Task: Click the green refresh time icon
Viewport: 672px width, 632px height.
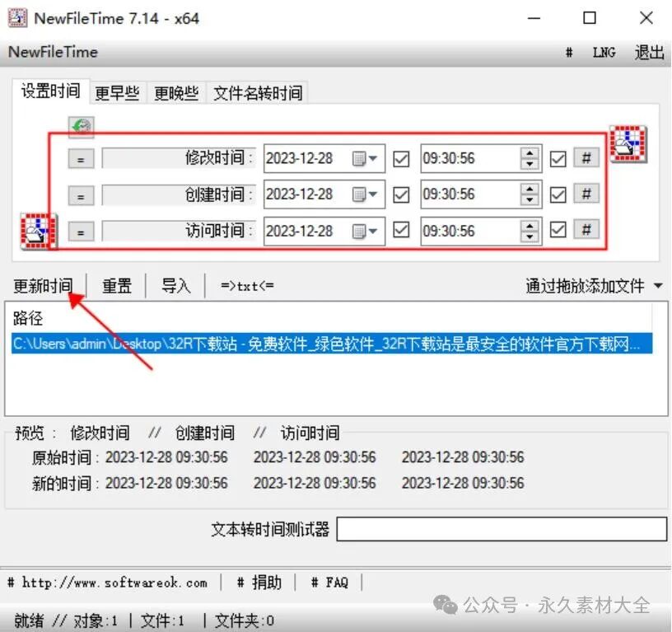Action: tap(81, 127)
